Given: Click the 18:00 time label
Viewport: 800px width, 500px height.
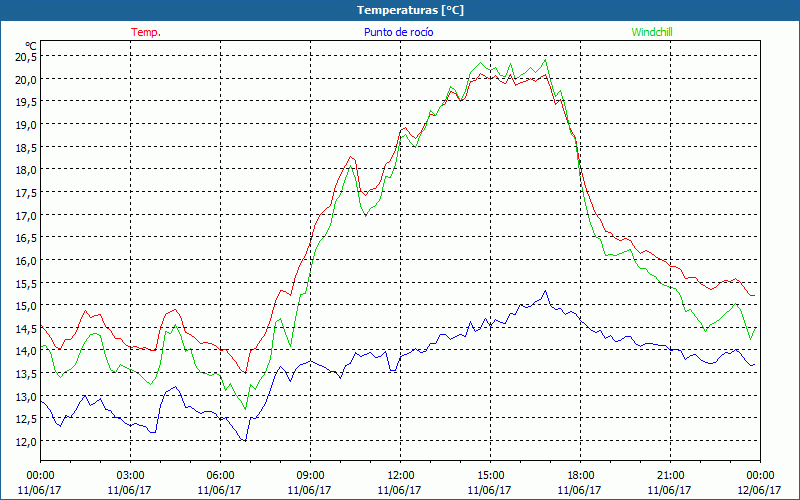Looking at the screenshot, I should coord(580,475).
